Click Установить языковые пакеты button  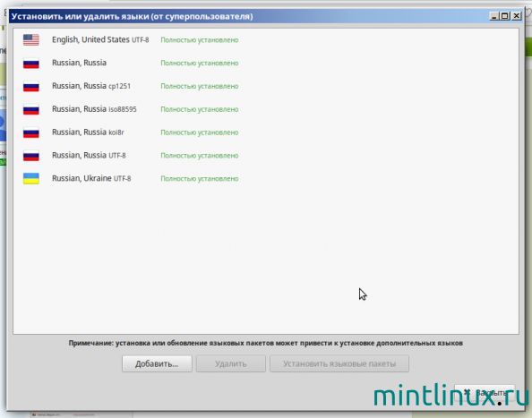(x=339, y=363)
